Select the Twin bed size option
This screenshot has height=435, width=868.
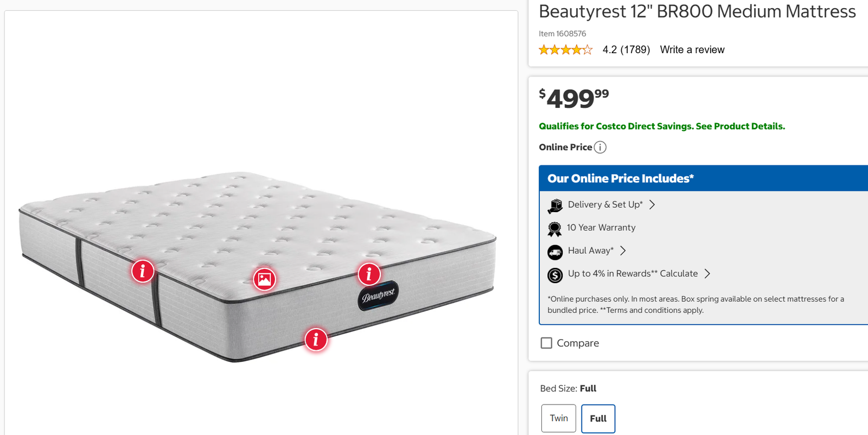coord(559,418)
